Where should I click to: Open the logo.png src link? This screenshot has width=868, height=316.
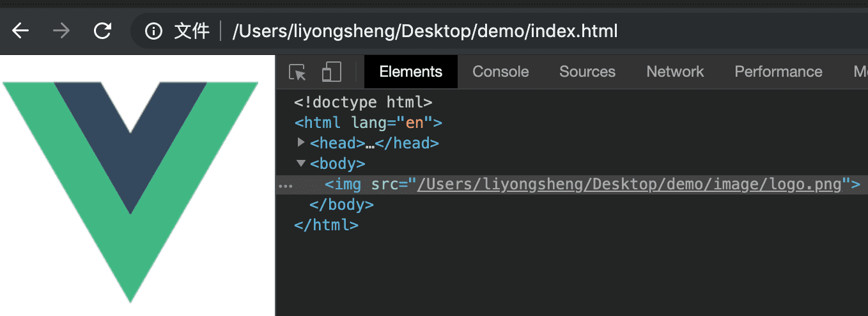(x=630, y=184)
